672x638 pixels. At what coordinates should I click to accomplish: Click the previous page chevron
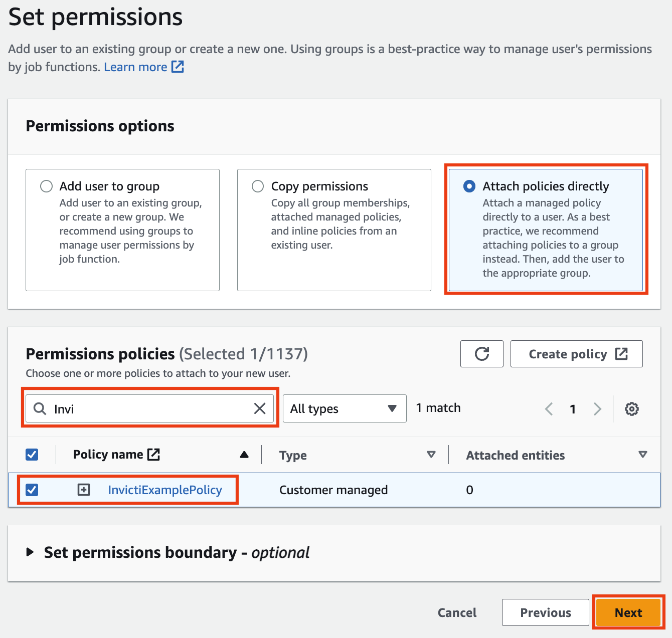(549, 409)
